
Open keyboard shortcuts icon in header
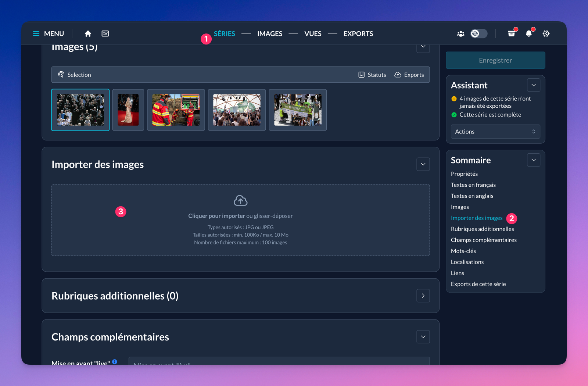[x=105, y=33]
